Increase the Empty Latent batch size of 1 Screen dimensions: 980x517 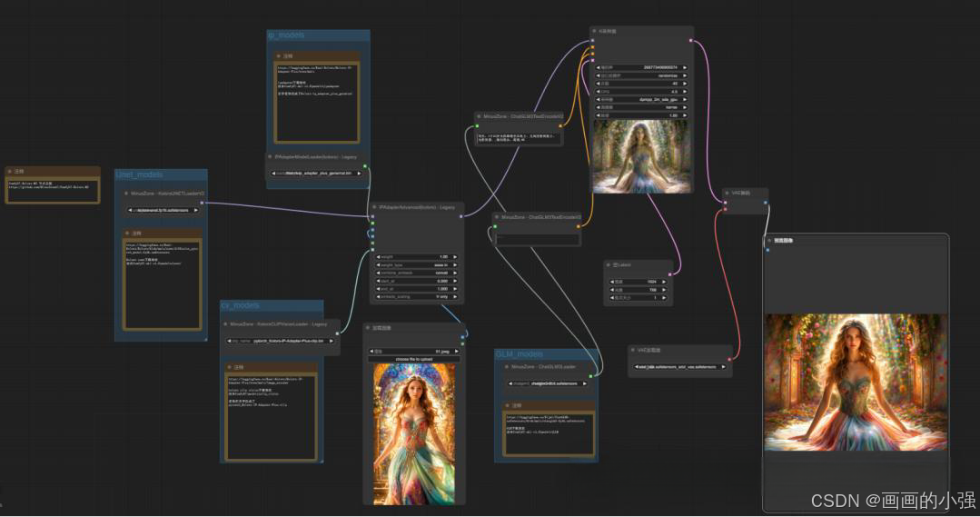664,298
